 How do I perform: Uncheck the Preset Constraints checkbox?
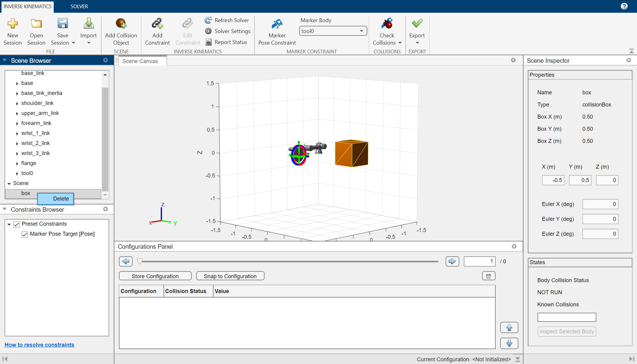(x=17, y=224)
